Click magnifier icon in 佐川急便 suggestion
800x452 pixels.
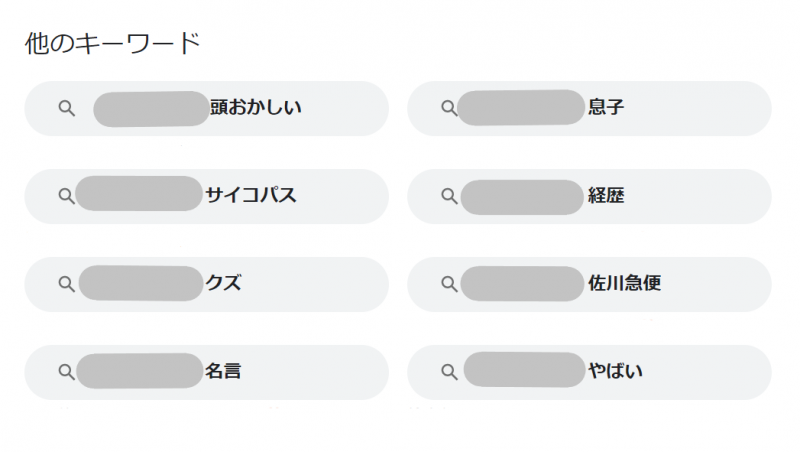pos(449,284)
